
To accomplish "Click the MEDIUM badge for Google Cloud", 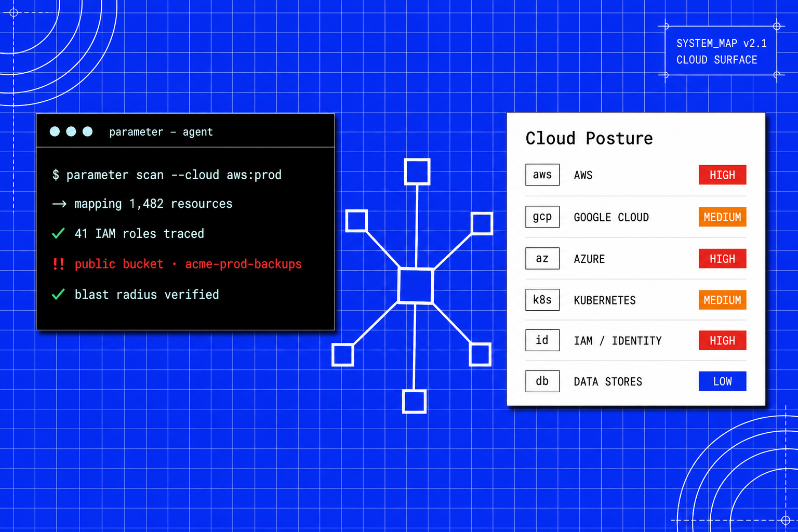I will 722,217.
